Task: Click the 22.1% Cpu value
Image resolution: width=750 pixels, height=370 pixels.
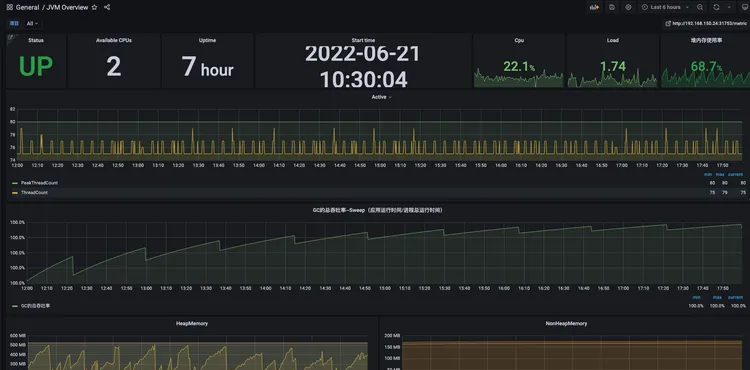Action: tap(519, 66)
